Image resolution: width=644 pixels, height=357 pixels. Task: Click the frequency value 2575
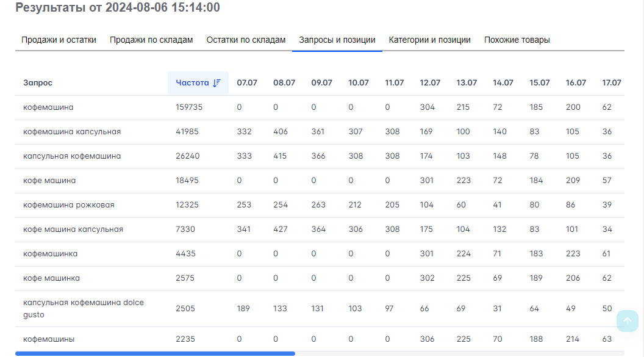tap(185, 278)
